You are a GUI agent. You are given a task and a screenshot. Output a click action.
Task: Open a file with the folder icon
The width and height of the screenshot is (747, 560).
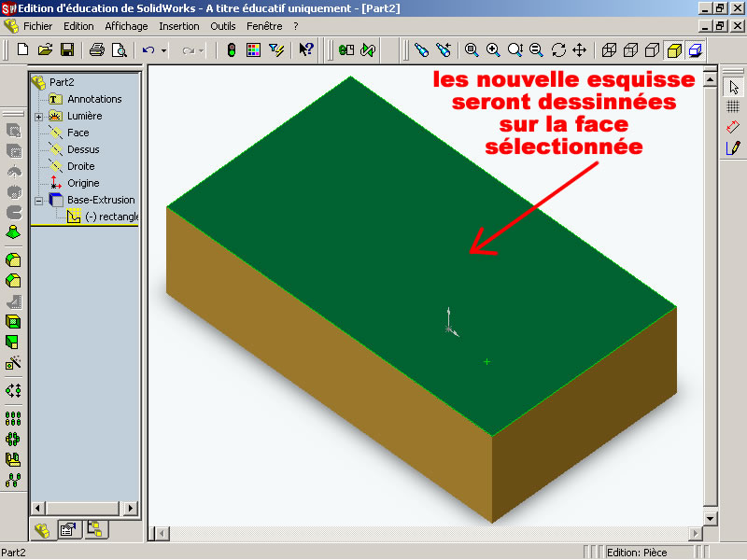(45, 49)
